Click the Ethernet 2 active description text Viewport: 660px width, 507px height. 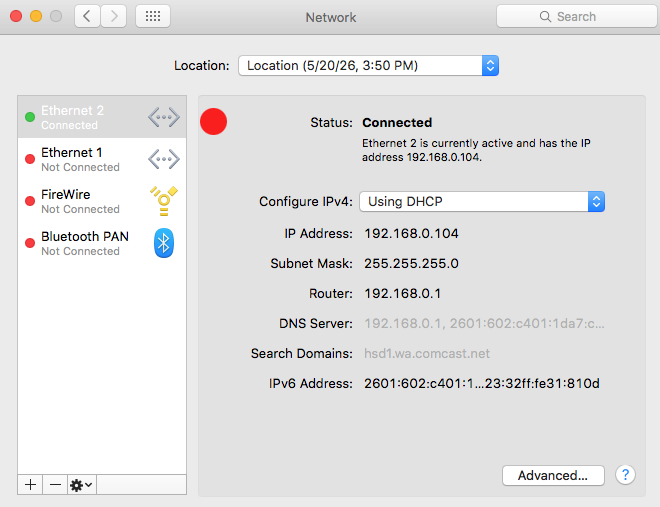pyautogui.click(x=476, y=150)
